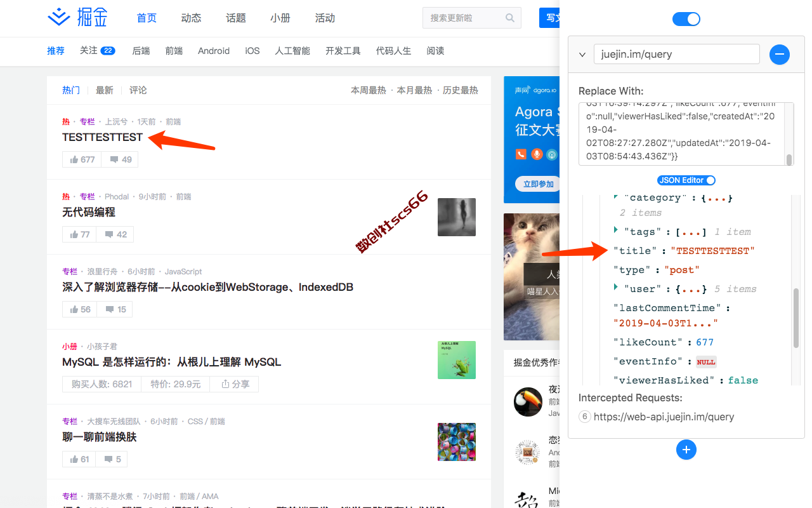This screenshot has width=812, height=508.
Task: Collapse the juejin.im/query rule chevron
Action: point(582,55)
